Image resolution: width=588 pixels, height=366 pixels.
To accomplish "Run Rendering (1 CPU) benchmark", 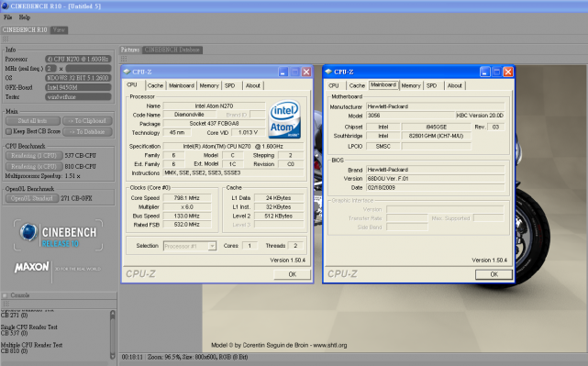I will pos(34,156).
